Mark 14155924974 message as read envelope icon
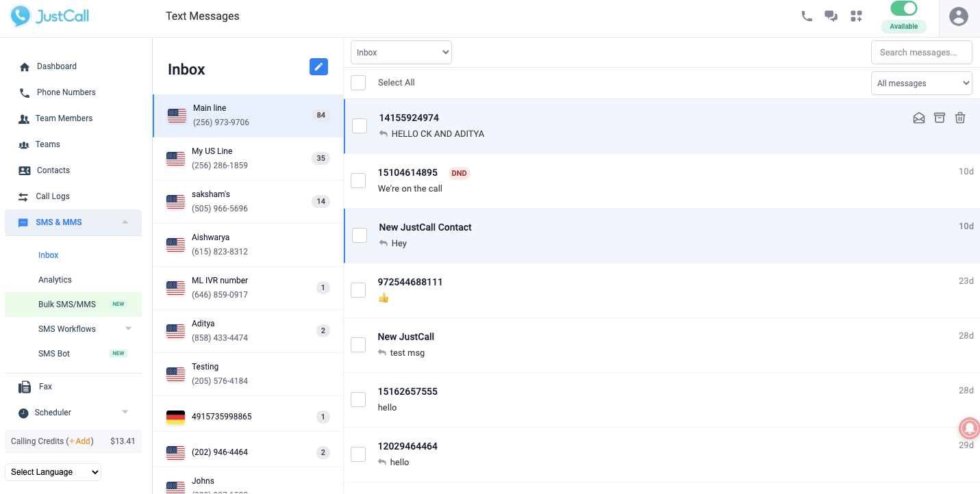Image resolution: width=980 pixels, height=494 pixels. pyautogui.click(x=919, y=118)
